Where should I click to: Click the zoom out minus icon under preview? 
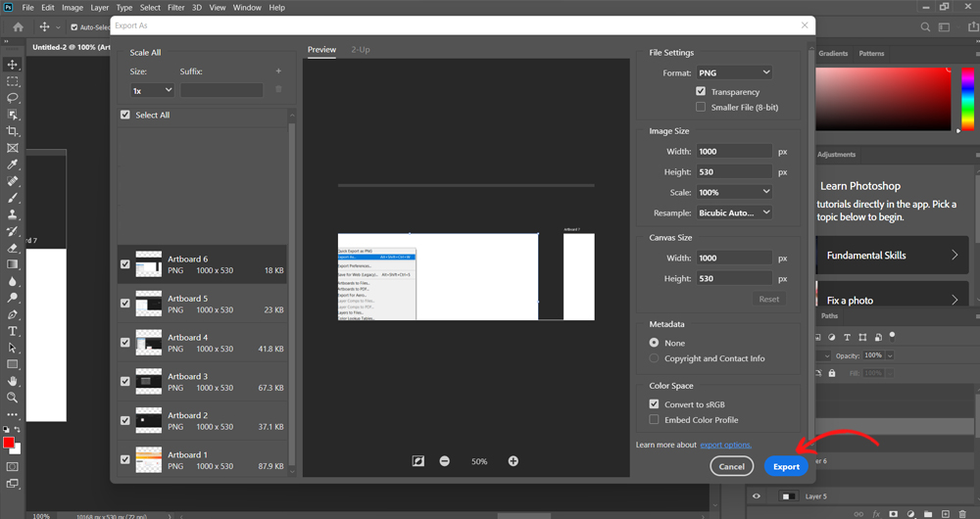(445, 461)
